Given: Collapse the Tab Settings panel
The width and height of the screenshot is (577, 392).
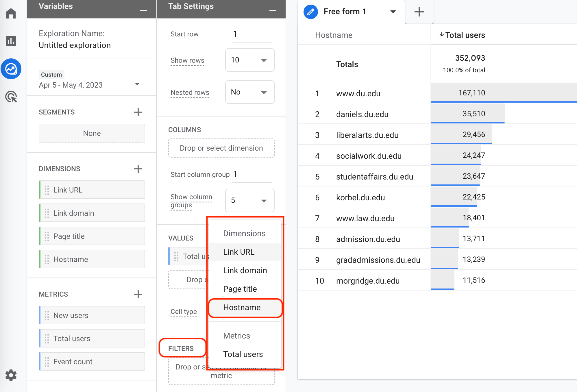Looking at the screenshot, I should (x=273, y=11).
